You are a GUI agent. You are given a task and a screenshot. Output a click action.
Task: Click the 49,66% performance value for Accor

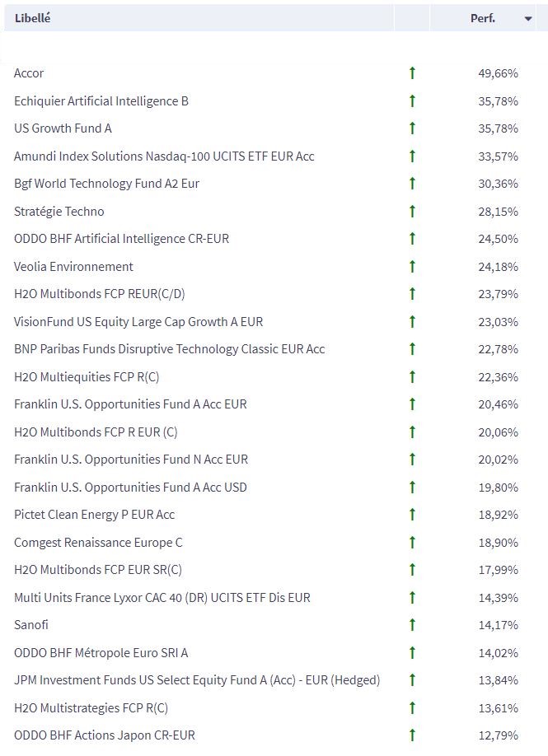coord(498,73)
